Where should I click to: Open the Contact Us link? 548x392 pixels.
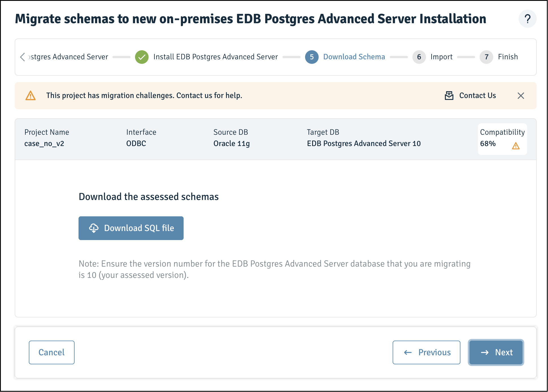tap(477, 96)
